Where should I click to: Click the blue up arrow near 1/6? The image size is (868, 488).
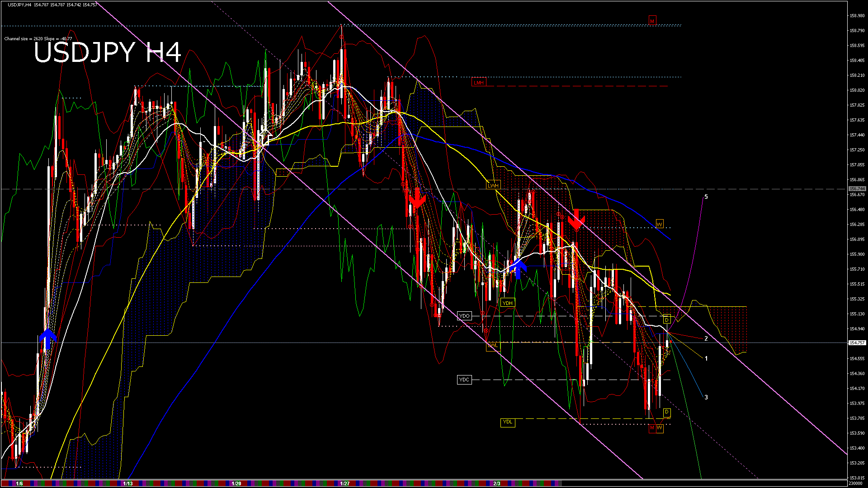tap(47, 339)
